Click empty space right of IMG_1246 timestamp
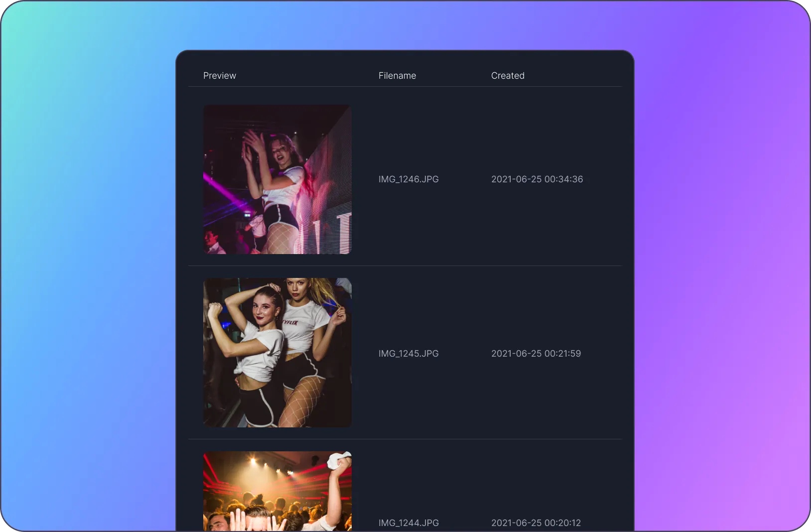This screenshot has width=811, height=532. [x=605, y=179]
